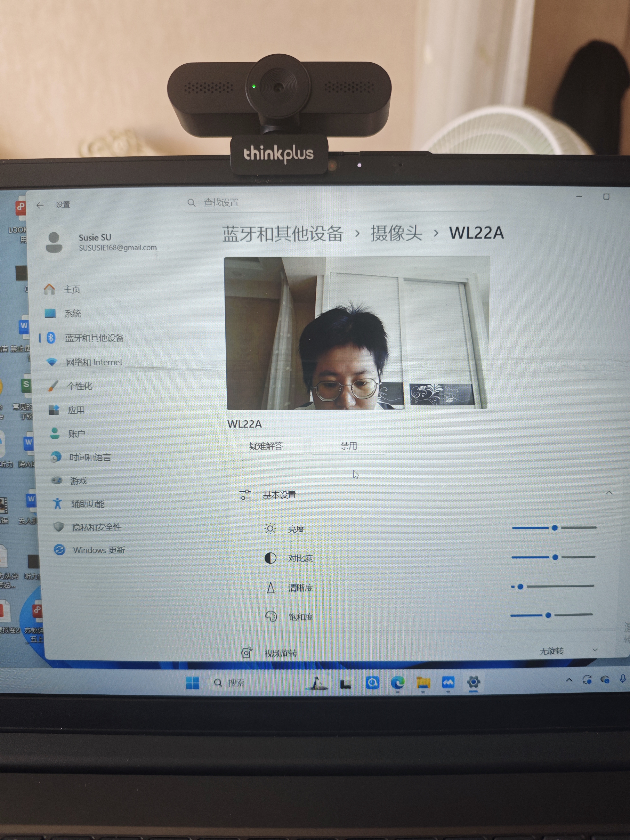Open the blue app icon right of File Explorer
This screenshot has height=840, width=630.
(x=448, y=683)
